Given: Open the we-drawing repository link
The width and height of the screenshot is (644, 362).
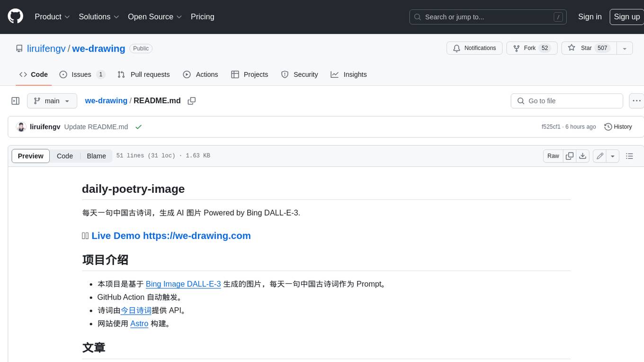Looking at the screenshot, I should coord(98,48).
